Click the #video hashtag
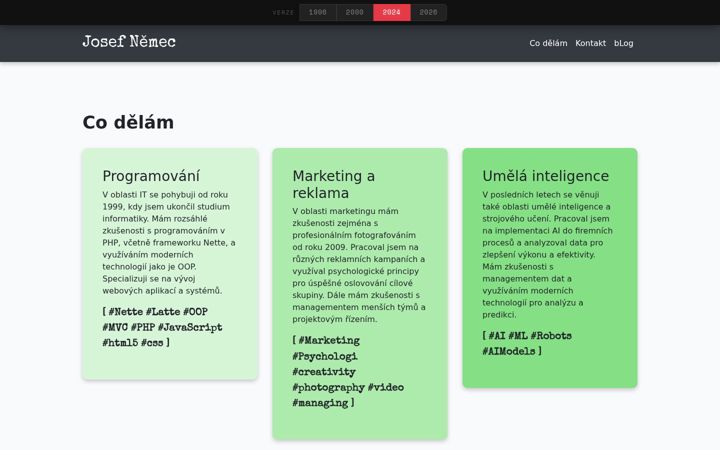720x450 pixels. click(x=386, y=388)
